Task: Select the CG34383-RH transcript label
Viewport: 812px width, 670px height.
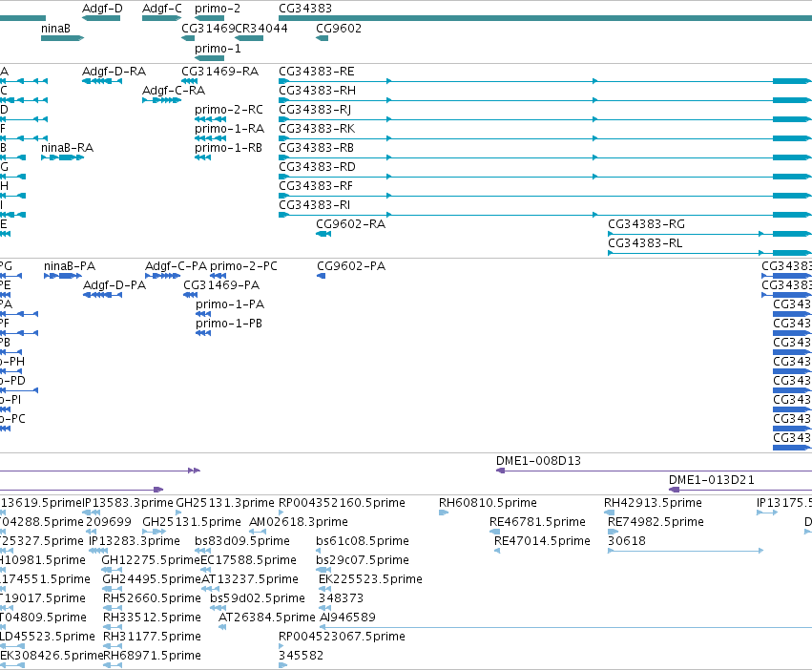Action: tap(317, 91)
